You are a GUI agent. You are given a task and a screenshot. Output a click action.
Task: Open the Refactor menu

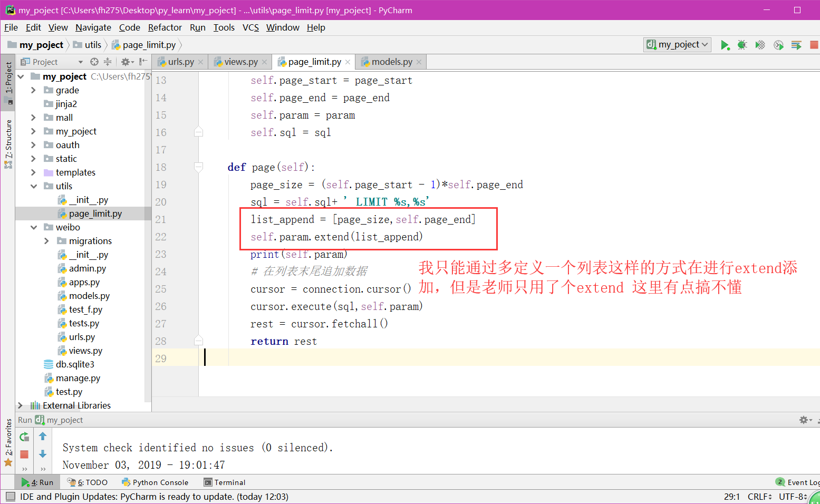[165, 27]
